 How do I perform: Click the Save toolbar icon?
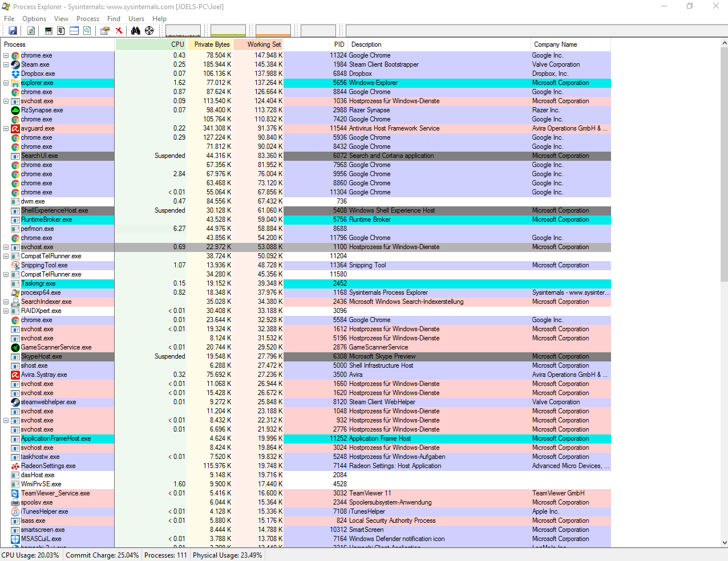coord(13,31)
